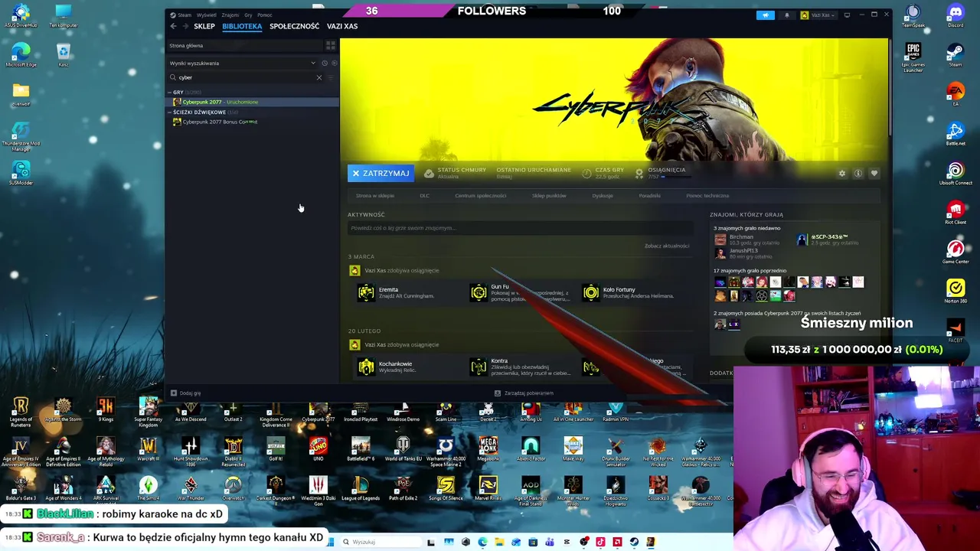Image resolution: width=980 pixels, height=551 pixels.
Task: Open the SPOŁECZNOŚĆ tab
Action: pyautogui.click(x=294, y=26)
